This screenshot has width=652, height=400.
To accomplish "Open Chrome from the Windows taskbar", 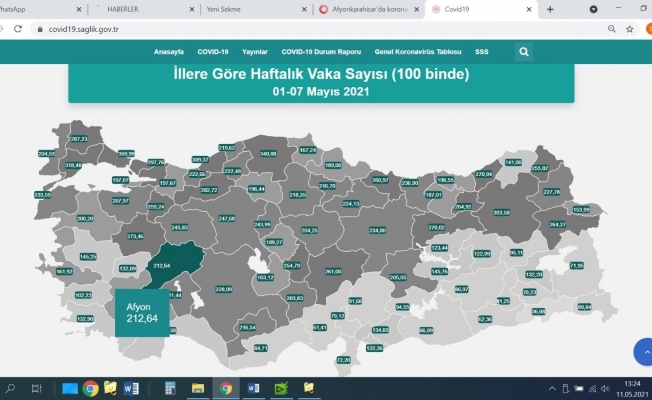I will click(x=90, y=387).
